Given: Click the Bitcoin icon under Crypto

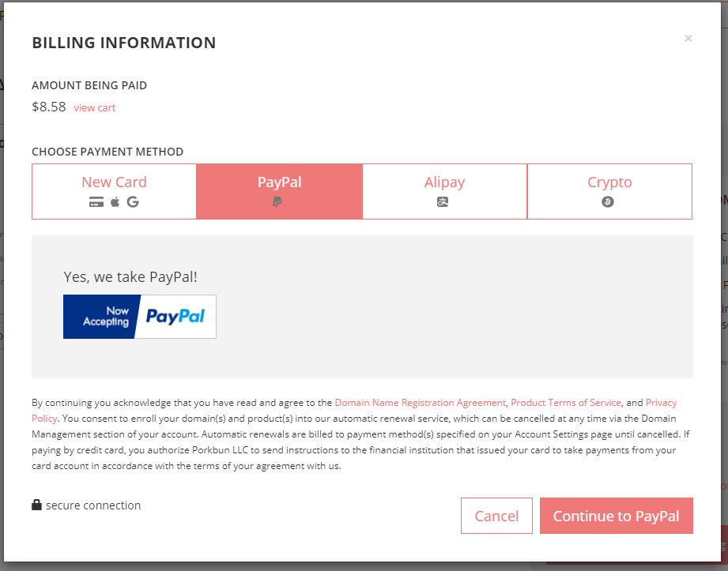Looking at the screenshot, I should [608, 201].
